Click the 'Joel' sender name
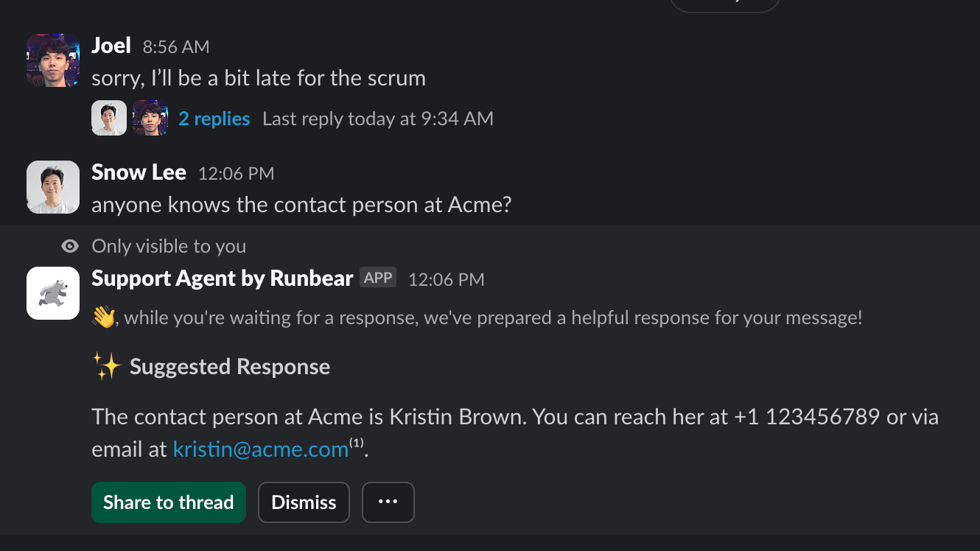 coord(111,46)
